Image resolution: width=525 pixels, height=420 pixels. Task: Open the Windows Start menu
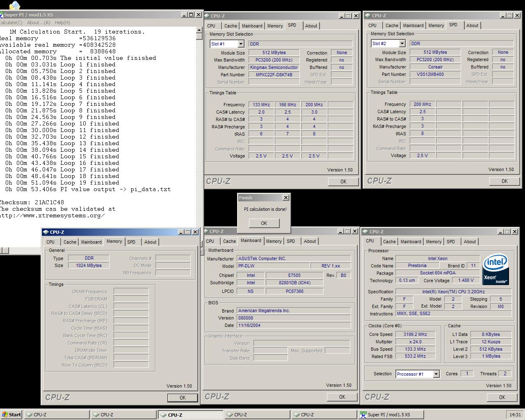tap(11, 414)
